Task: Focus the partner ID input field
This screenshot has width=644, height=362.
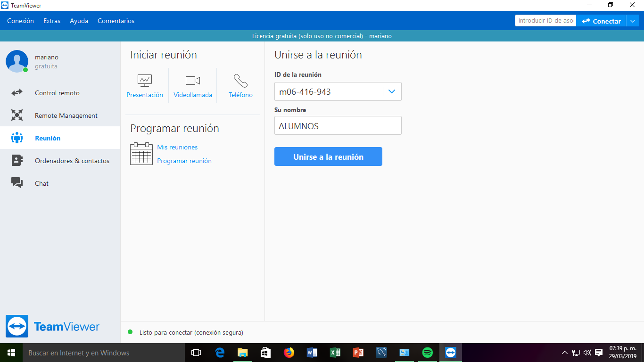Action: pos(545,21)
